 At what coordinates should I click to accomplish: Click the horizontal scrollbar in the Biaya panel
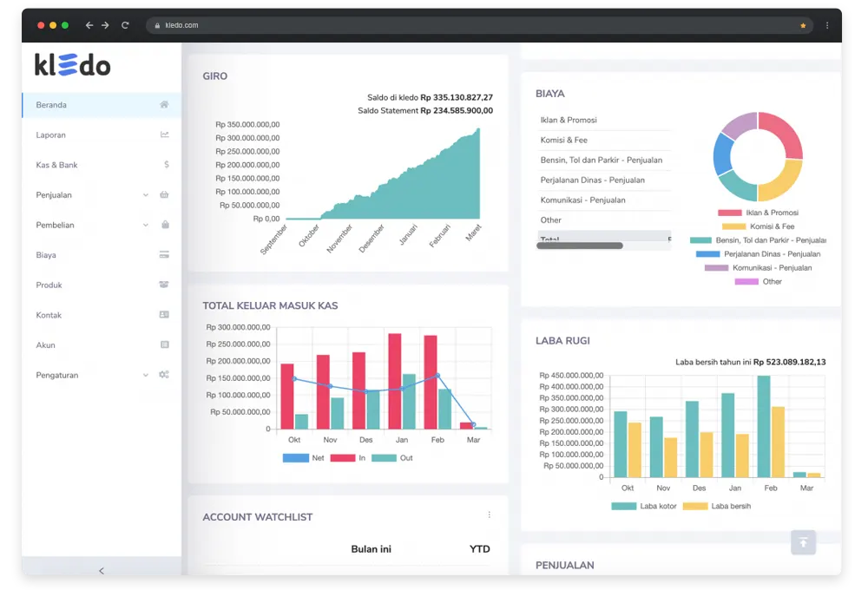click(579, 246)
